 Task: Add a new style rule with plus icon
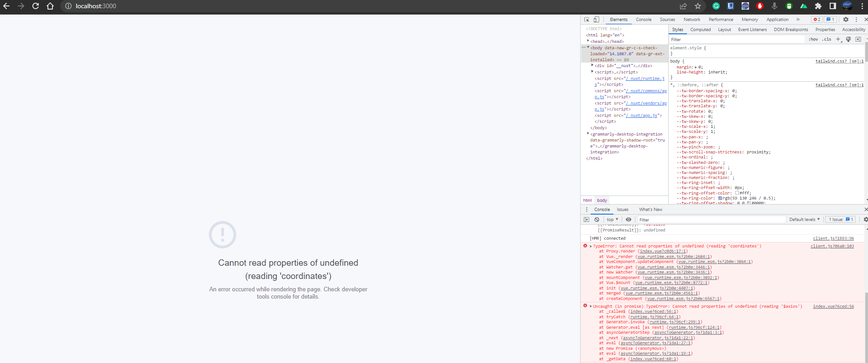click(838, 39)
